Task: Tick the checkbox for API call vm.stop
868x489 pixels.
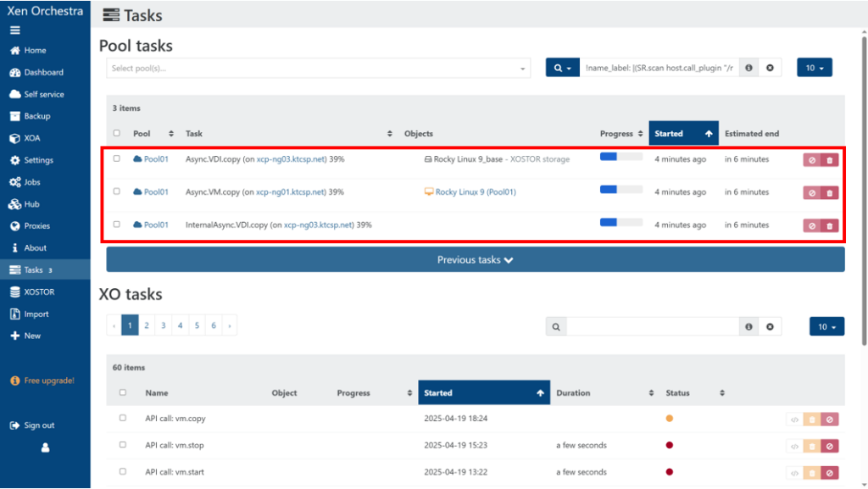Action: point(123,445)
